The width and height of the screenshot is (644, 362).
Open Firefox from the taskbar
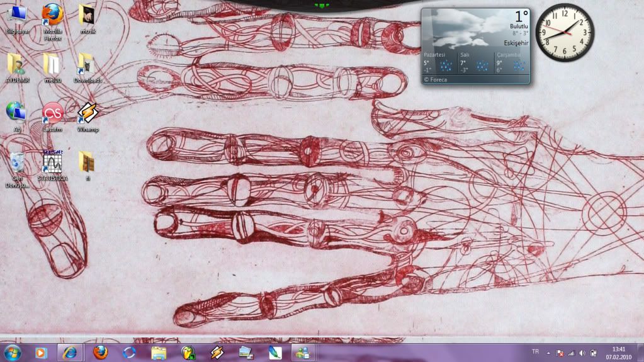point(100,353)
